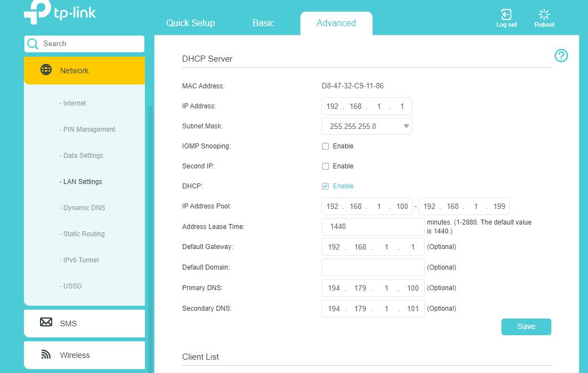Click the IP Address field
The height and width of the screenshot is (373, 588).
[367, 106]
